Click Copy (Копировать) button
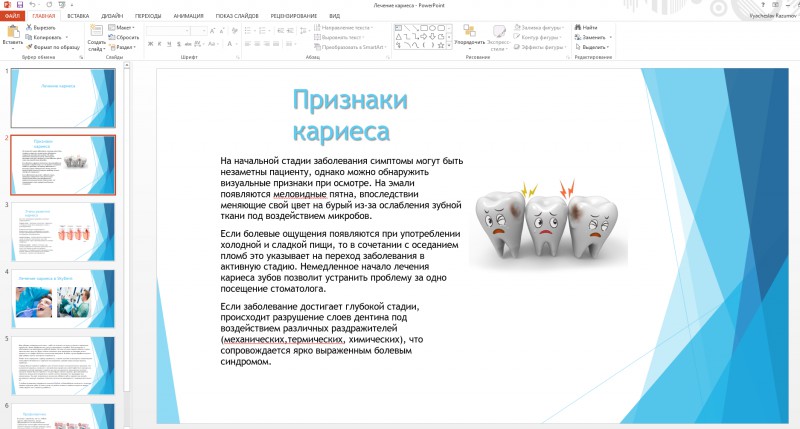Screen dimensions: 800x429 [x=46, y=37]
